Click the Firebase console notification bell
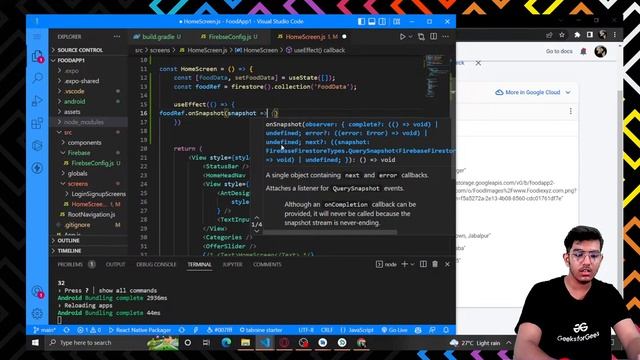Screen dimensions: 640x360 click(584, 51)
